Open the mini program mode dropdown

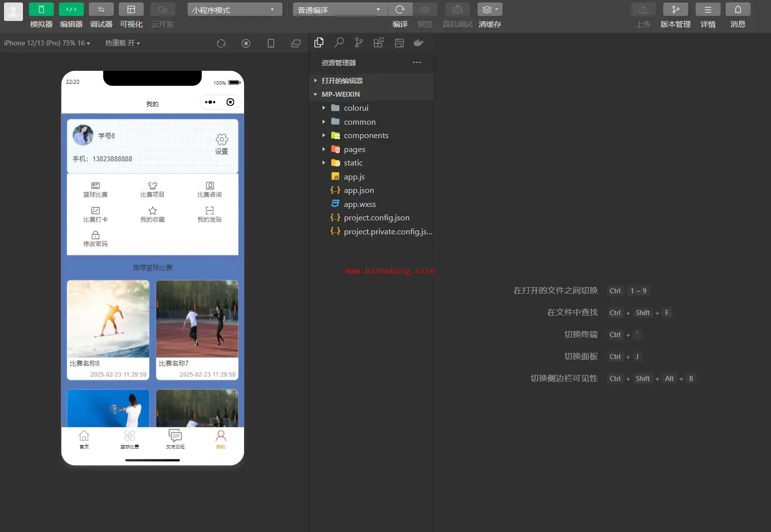coord(235,9)
